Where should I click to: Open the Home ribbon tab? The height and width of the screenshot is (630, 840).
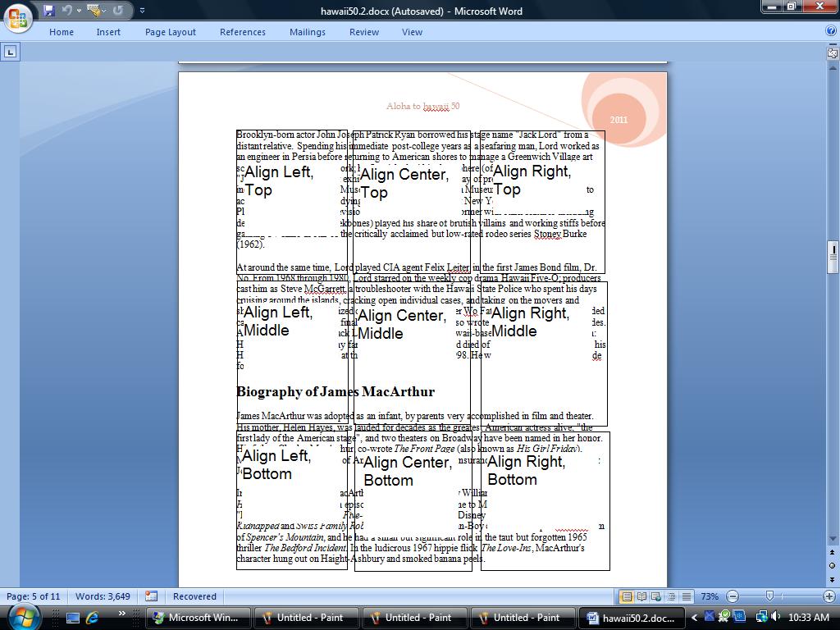[x=61, y=32]
